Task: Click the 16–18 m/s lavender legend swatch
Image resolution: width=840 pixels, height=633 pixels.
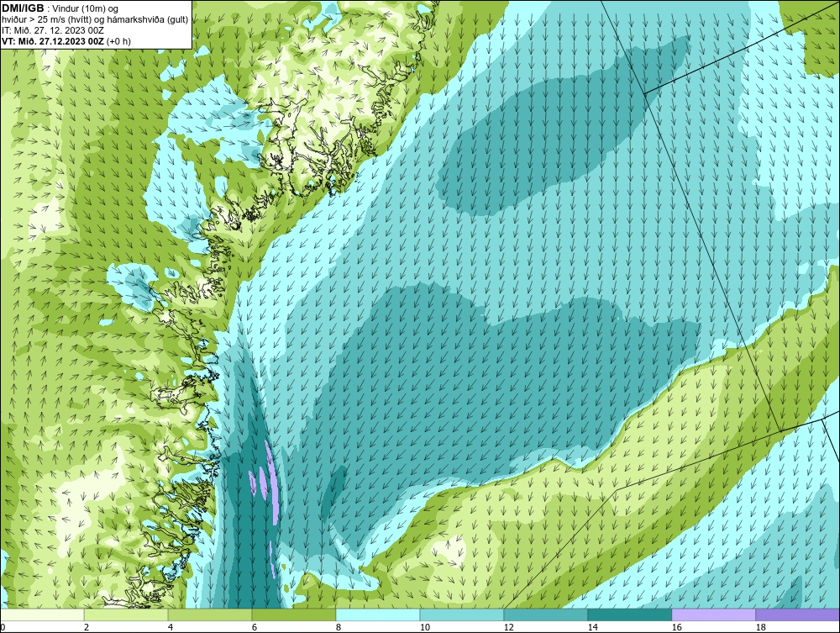Action: coord(713,615)
